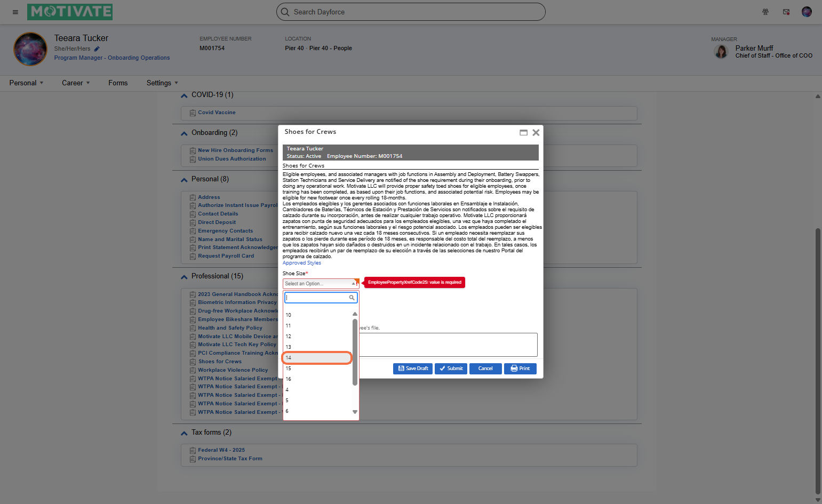Open the Settings menu

pyautogui.click(x=162, y=83)
